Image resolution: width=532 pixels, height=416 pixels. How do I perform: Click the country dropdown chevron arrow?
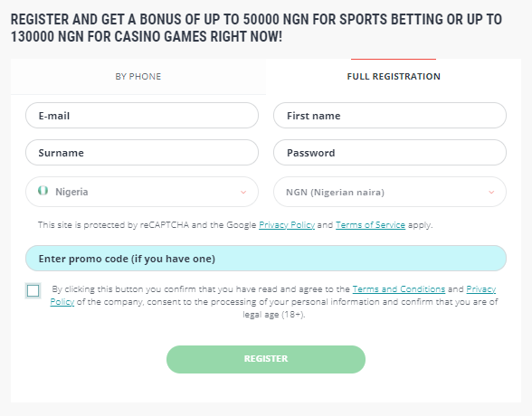tap(243, 193)
